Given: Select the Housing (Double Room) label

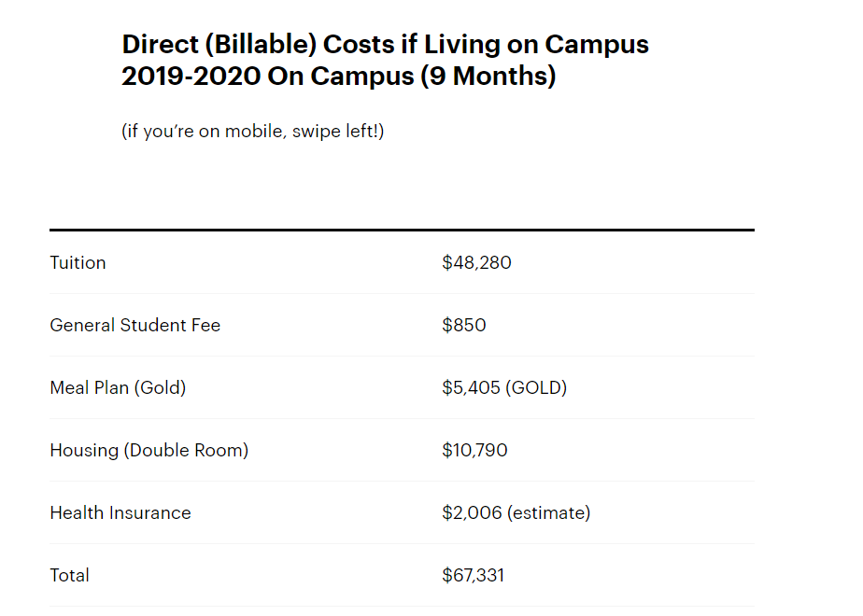Looking at the screenshot, I should pyautogui.click(x=149, y=450).
